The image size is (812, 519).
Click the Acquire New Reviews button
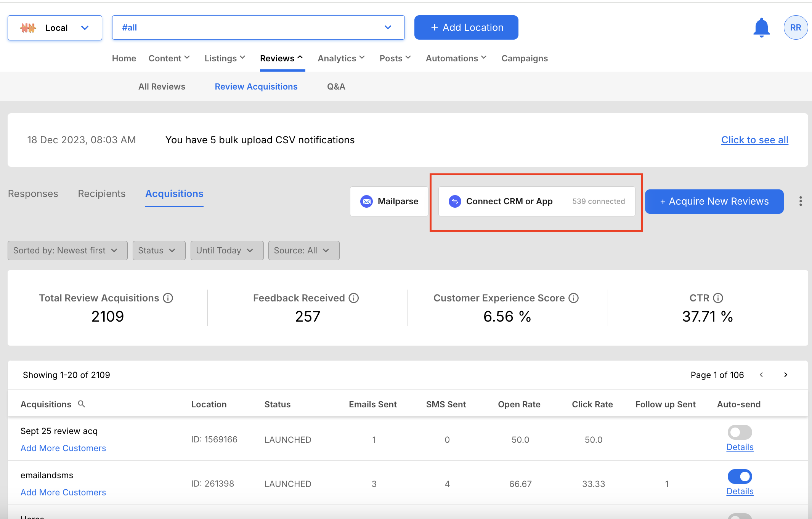714,201
